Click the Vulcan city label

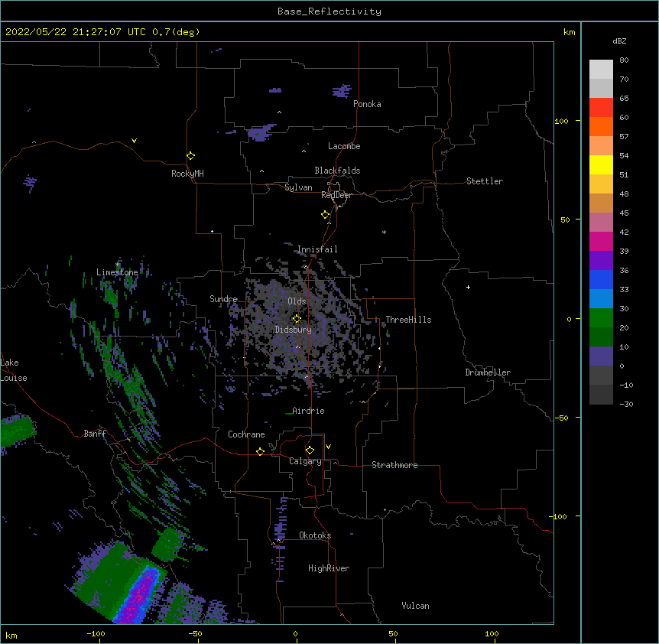pyautogui.click(x=415, y=606)
